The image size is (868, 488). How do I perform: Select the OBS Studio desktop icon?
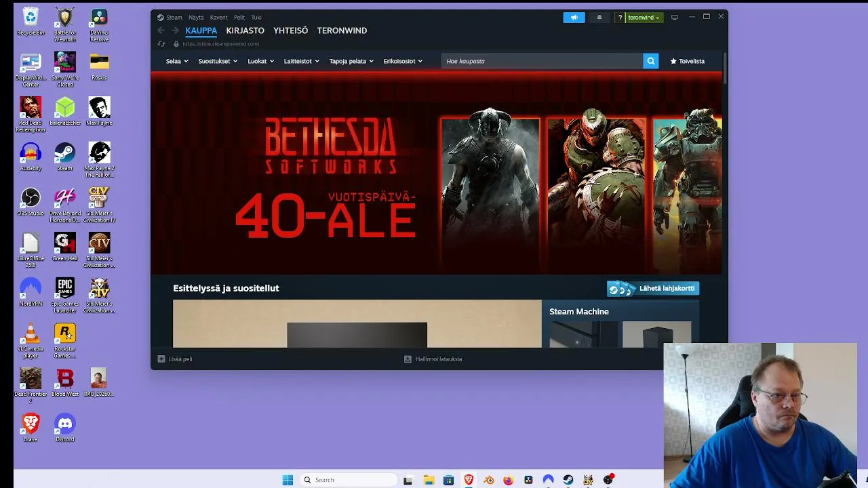coord(31,201)
